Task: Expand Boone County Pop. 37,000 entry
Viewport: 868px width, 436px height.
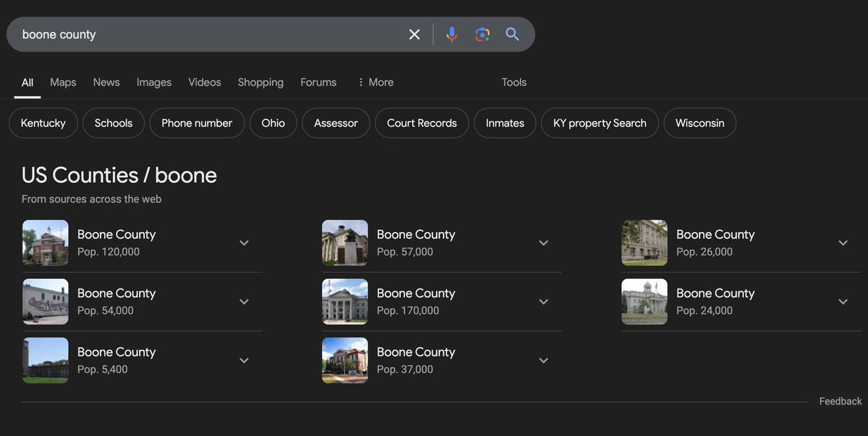Action: tap(543, 360)
